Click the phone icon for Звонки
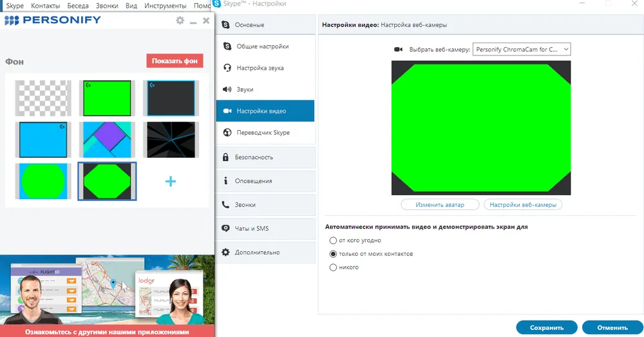Image resolution: width=644 pixels, height=337 pixels. point(225,205)
